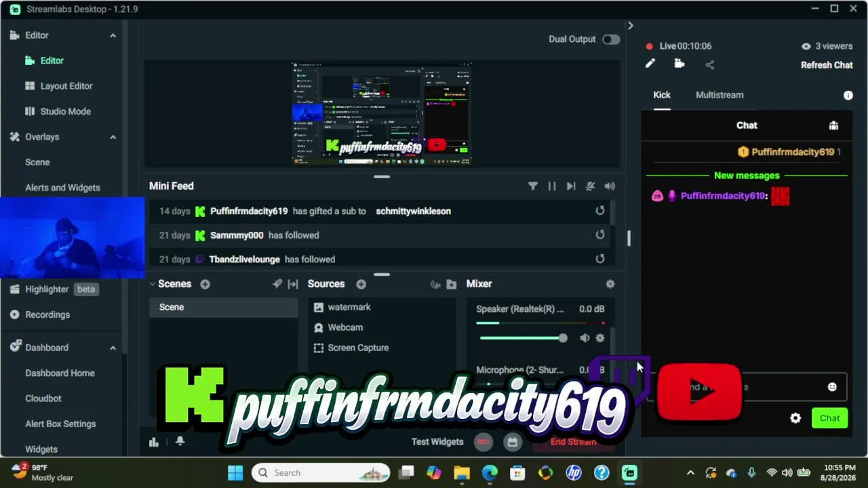The width and height of the screenshot is (868, 488).
Task: Open Layout Editor from sidebar
Action: click(66, 86)
